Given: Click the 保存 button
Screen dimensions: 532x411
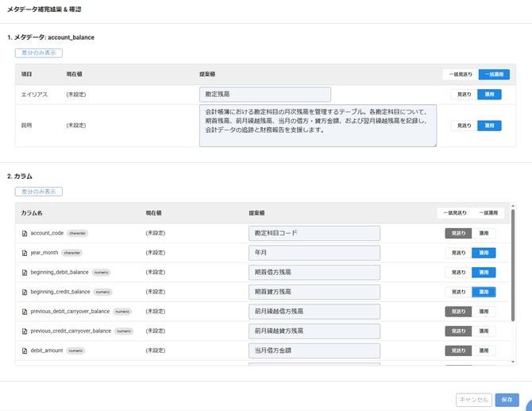Looking at the screenshot, I should coord(507,400).
